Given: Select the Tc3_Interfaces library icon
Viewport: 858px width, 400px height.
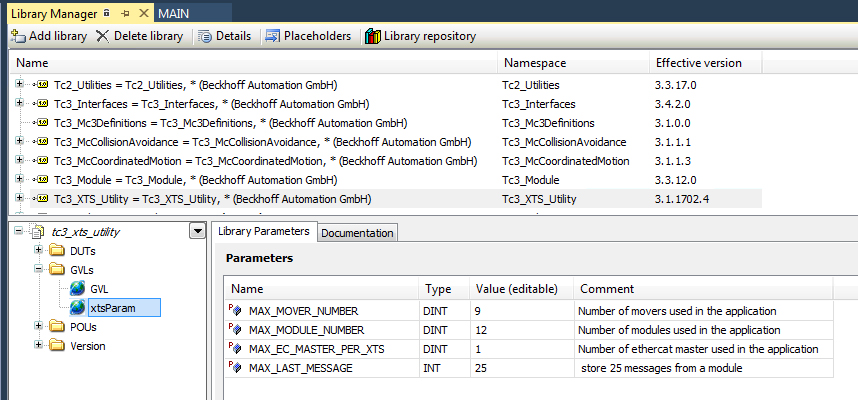Looking at the screenshot, I should coord(41,104).
